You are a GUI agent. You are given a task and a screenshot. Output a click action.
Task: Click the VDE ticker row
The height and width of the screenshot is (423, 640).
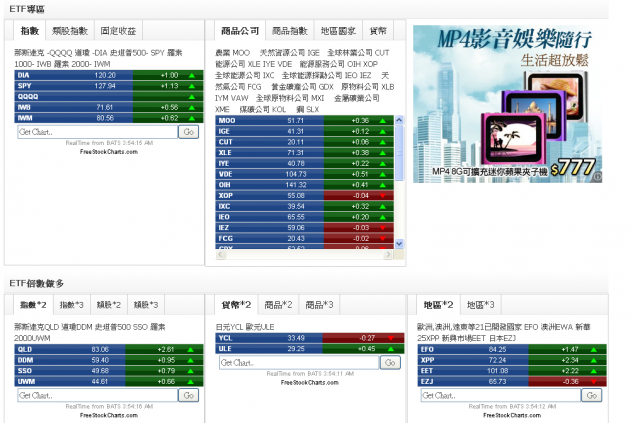click(304, 174)
